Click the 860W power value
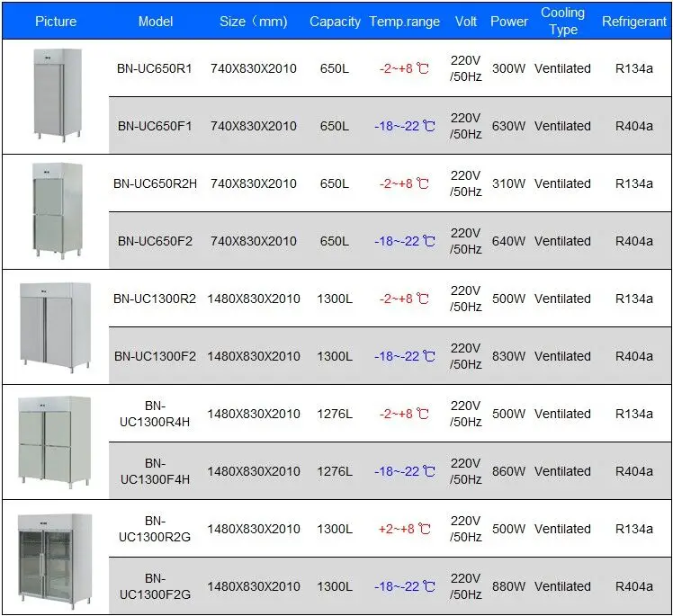 (x=508, y=471)
